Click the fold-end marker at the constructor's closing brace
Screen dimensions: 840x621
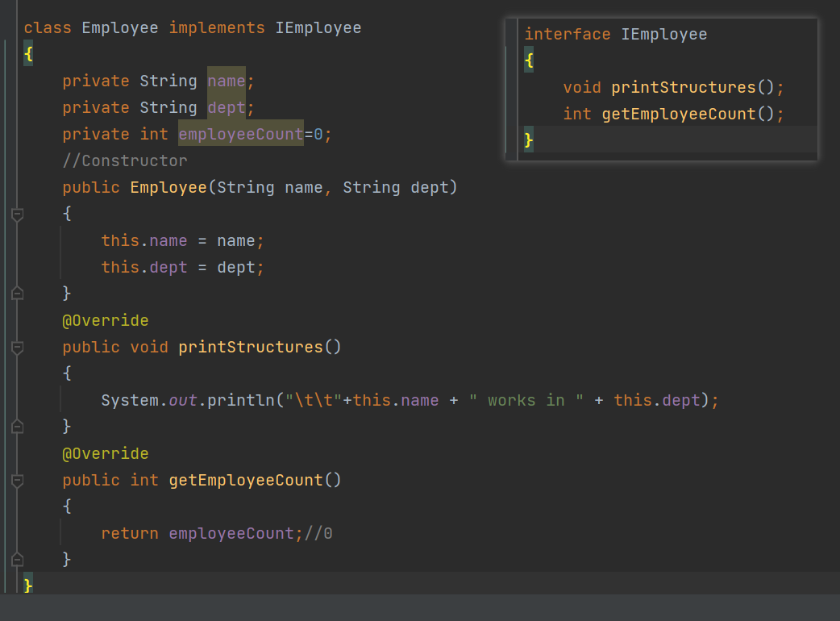(17, 293)
